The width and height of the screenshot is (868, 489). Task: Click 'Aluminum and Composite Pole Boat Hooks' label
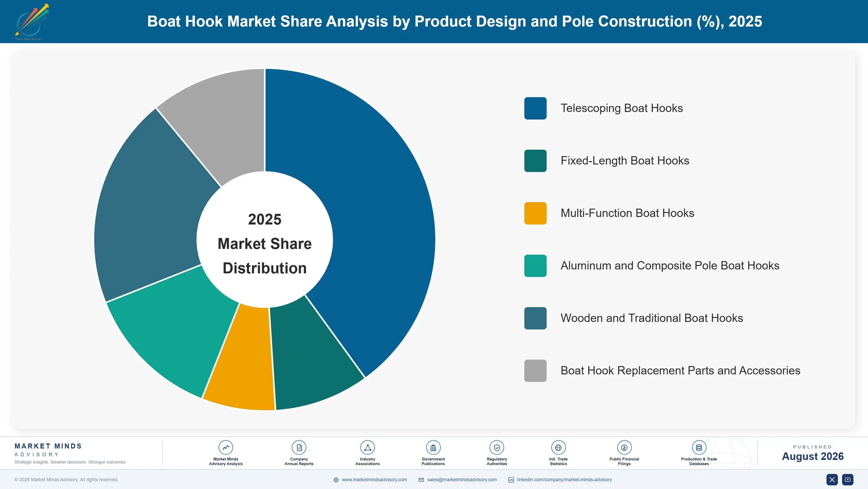point(670,266)
